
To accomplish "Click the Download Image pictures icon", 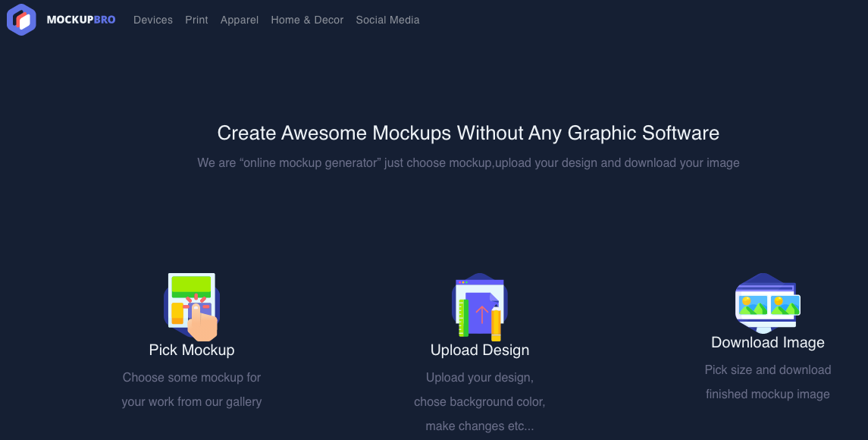I will [768, 303].
